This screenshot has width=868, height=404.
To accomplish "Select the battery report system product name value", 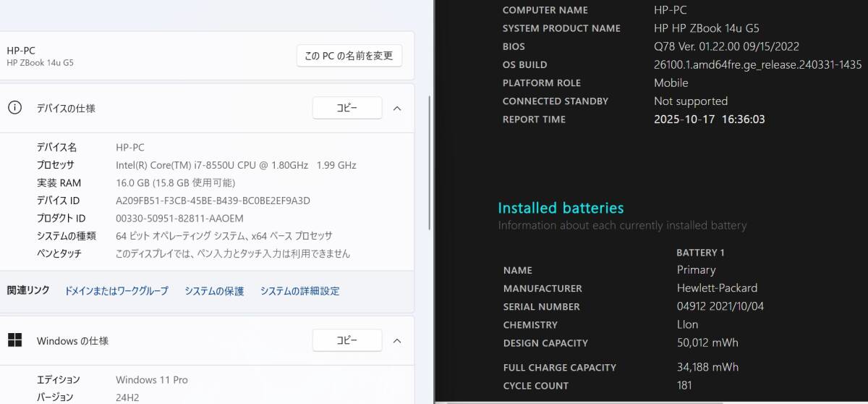I will coord(707,28).
